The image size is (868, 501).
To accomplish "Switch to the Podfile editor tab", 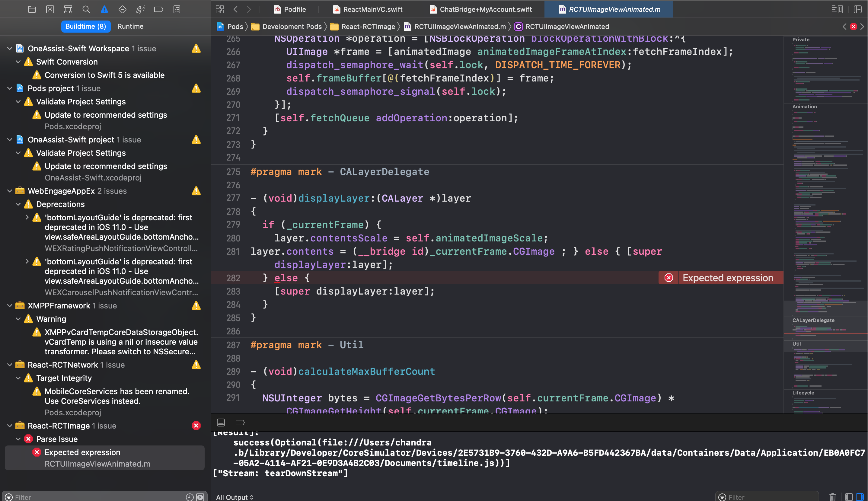I will pos(290,9).
